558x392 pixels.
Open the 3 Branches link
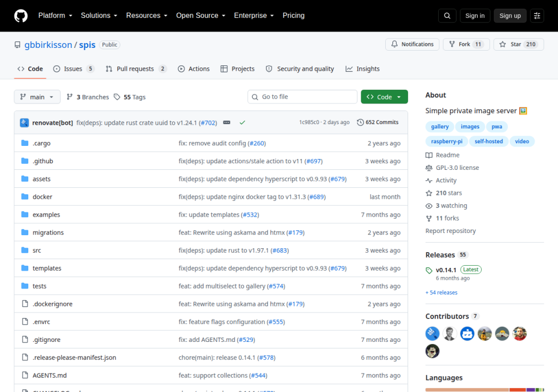pyautogui.click(x=88, y=97)
